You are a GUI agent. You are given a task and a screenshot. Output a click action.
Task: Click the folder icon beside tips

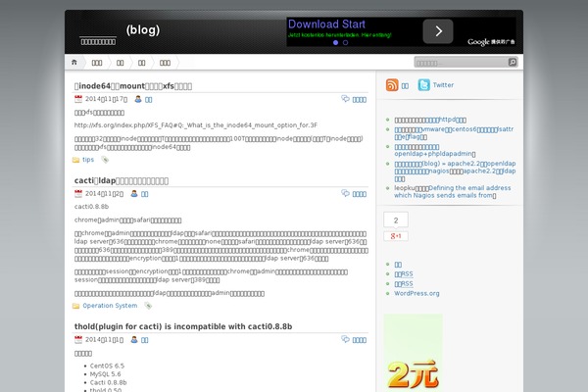pyautogui.click(x=76, y=160)
